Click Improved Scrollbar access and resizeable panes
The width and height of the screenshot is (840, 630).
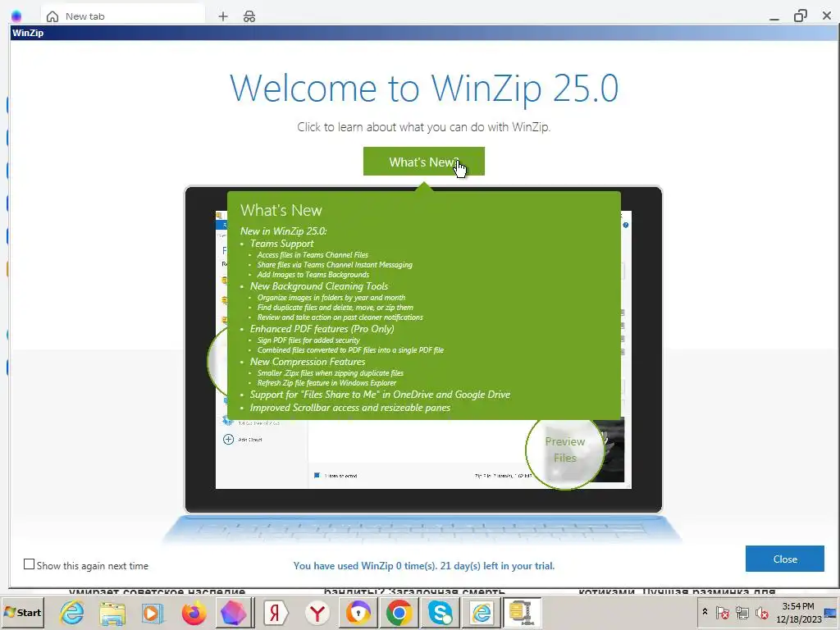tap(349, 408)
